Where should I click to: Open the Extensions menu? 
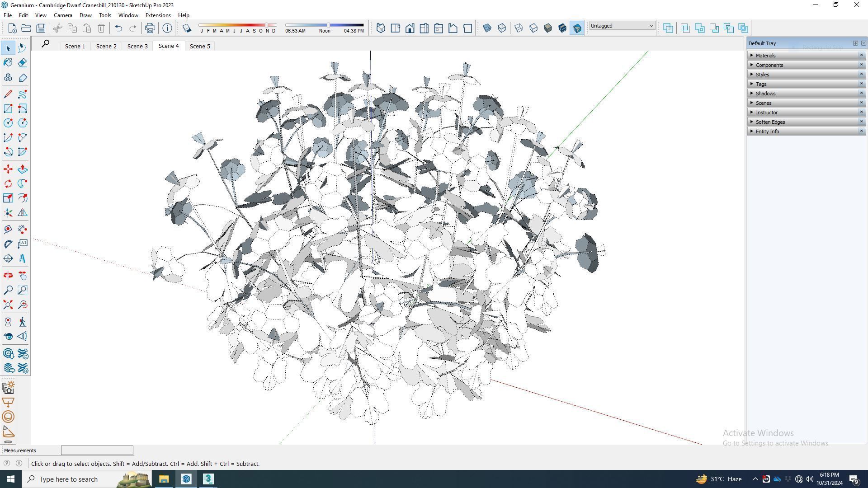pos(158,15)
